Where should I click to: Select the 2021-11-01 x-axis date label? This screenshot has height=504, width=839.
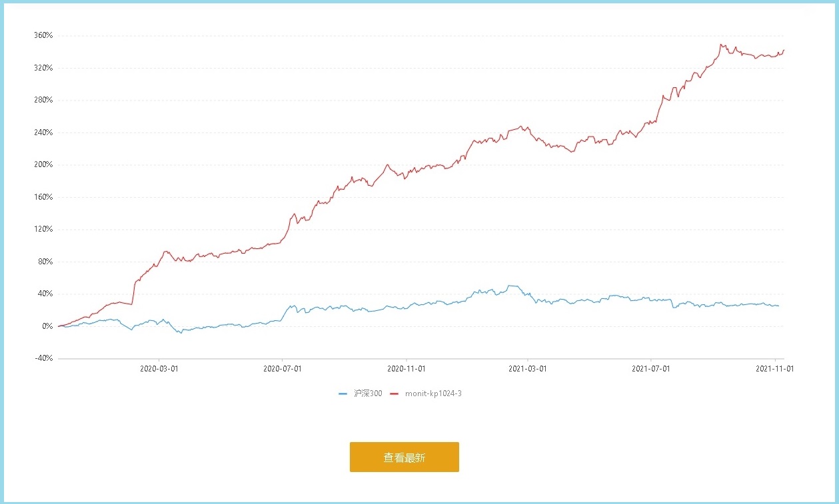pos(774,368)
